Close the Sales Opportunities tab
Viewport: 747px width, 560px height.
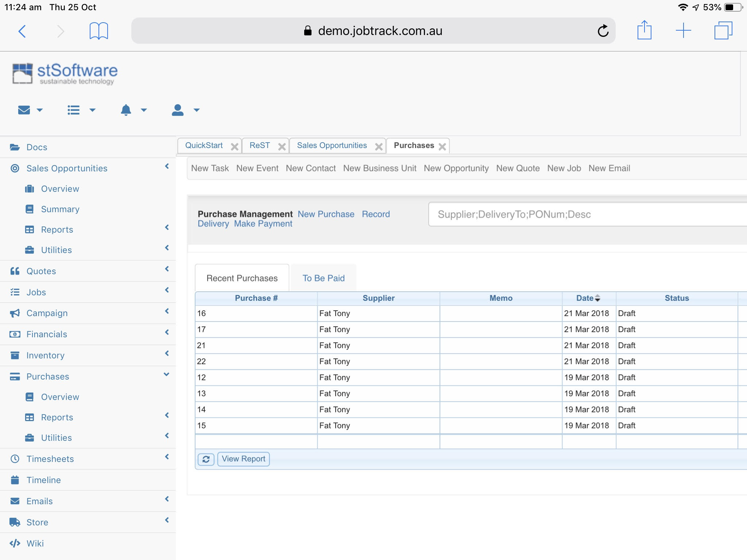click(x=379, y=147)
